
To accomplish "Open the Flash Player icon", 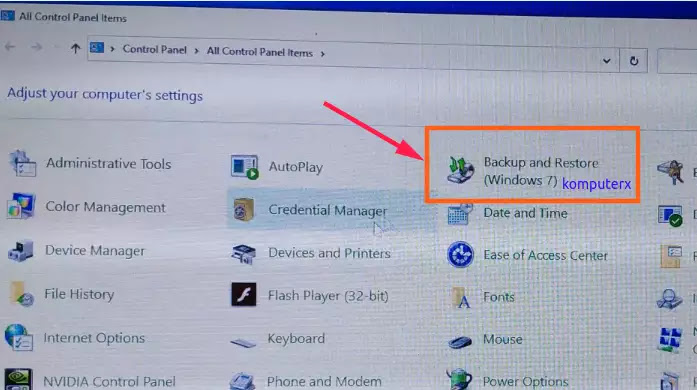I will tap(244, 294).
